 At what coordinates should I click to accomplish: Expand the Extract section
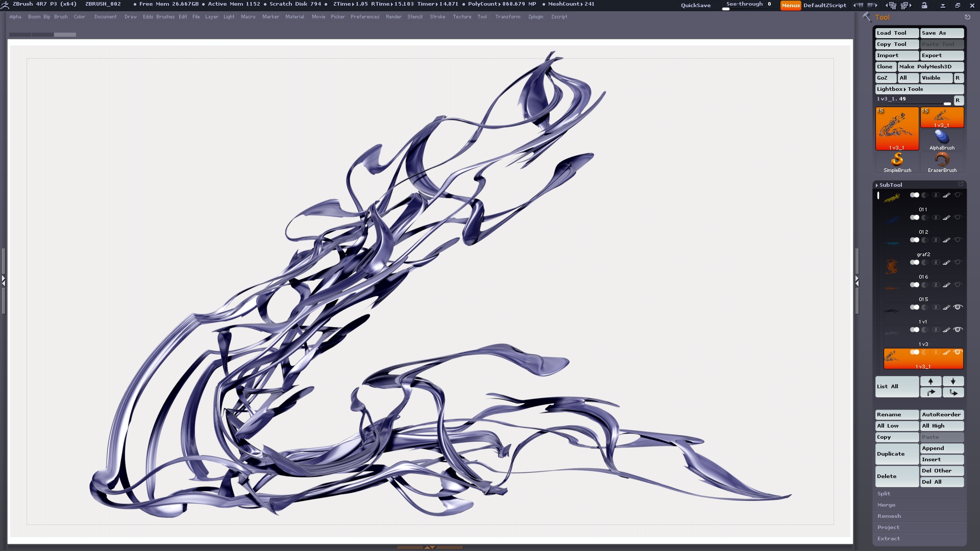click(888, 538)
